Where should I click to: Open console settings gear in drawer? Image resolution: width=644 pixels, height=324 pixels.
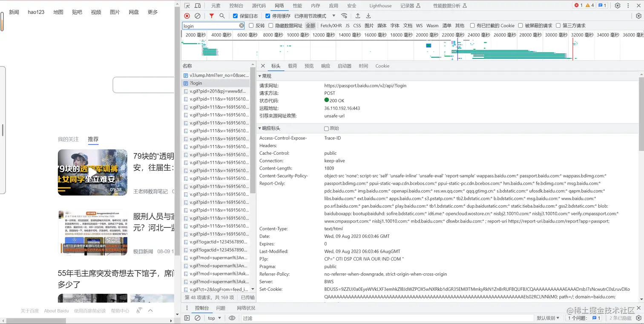(x=638, y=318)
